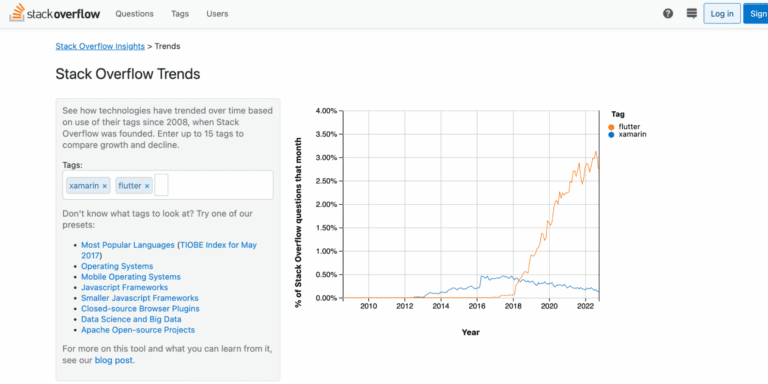Click the Sign up button

click(x=756, y=14)
